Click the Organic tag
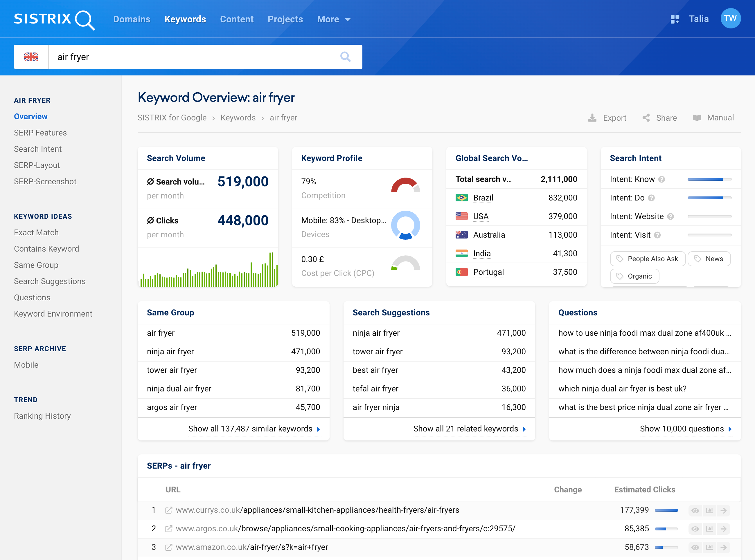 tap(634, 276)
